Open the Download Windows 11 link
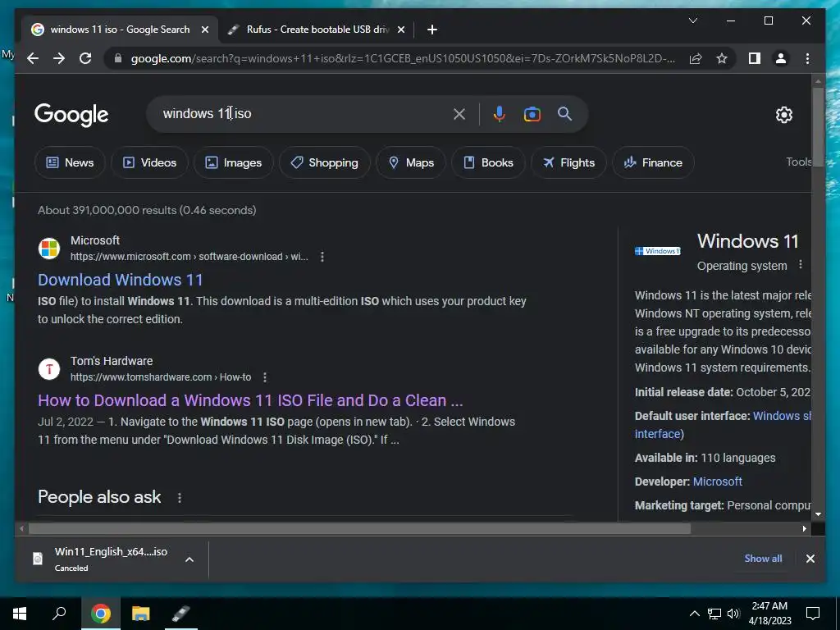840x630 pixels. (x=120, y=280)
